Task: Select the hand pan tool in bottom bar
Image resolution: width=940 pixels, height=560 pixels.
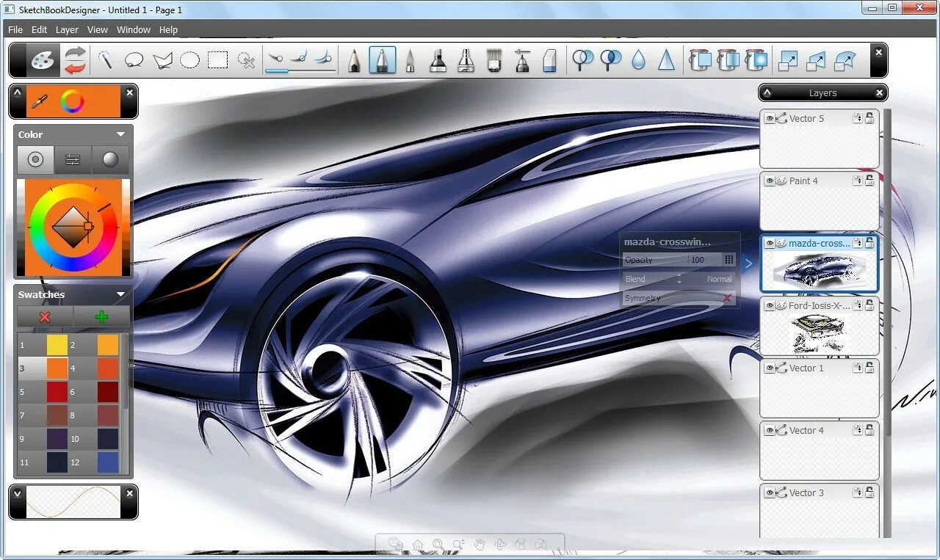Action: pyautogui.click(x=480, y=545)
